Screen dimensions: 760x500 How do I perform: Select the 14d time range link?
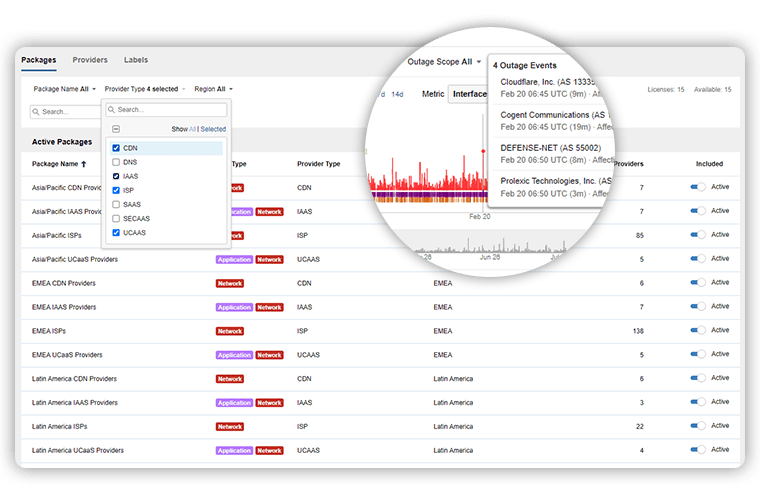pos(397,94)
